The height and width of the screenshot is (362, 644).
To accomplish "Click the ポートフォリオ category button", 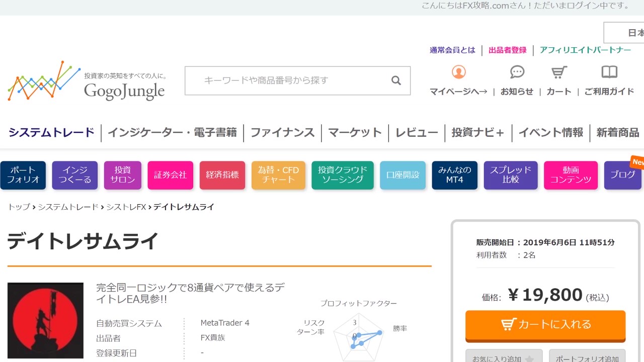I will (x=23, y=175).
